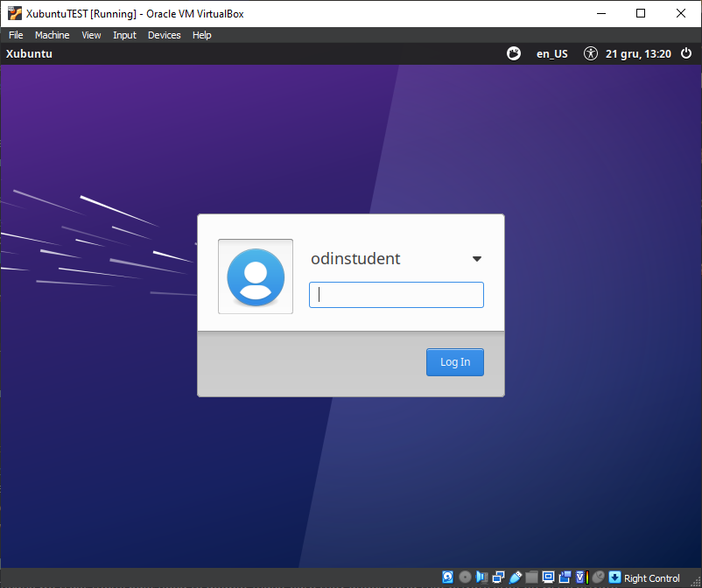Open the en_US language selector
Image resolution: width=702 pixels, height=588 pixels.
point(552,54)
